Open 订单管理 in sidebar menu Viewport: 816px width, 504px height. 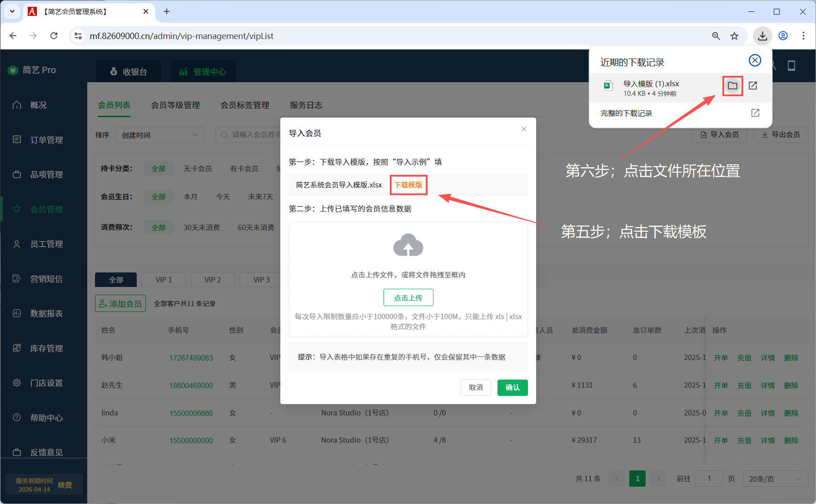pyautogui.click(x=46, y=140)
